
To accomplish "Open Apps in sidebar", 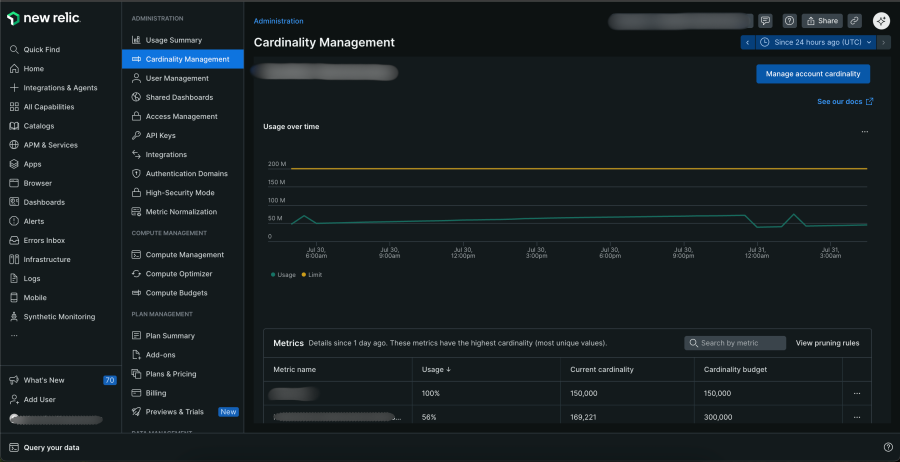I will click(26, 164).
